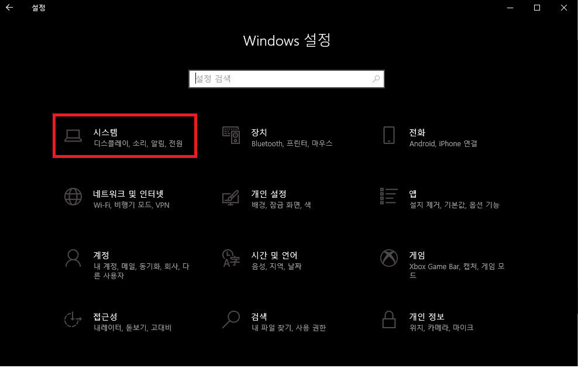Open the 시스템 settings title

pos(105,132)
